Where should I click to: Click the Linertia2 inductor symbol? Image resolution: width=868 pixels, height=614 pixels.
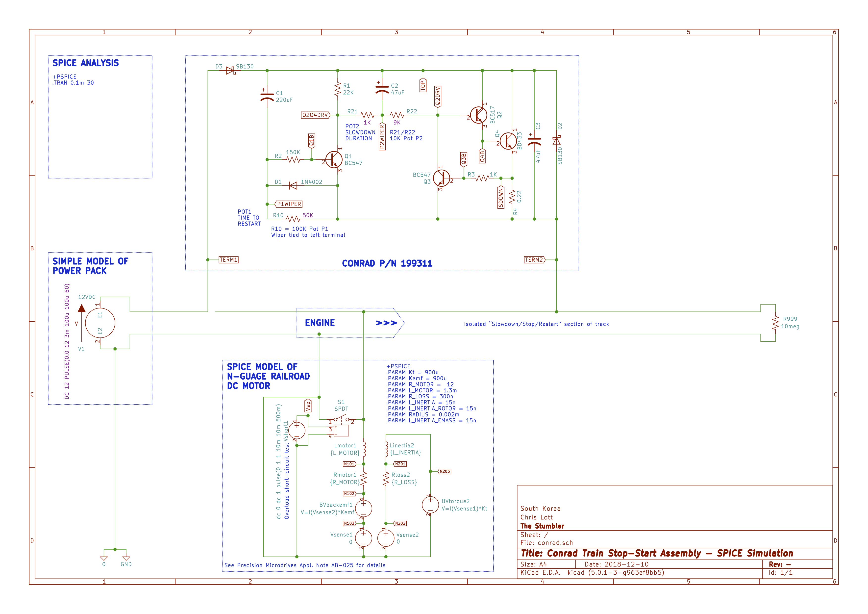pos(386,449)
